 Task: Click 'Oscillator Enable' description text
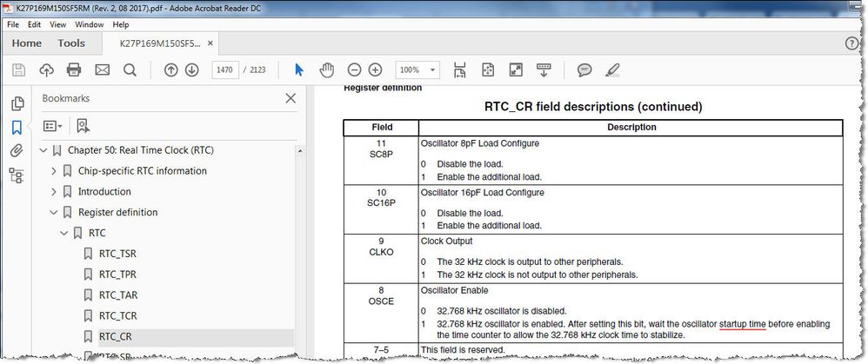(x=455, y=290)
